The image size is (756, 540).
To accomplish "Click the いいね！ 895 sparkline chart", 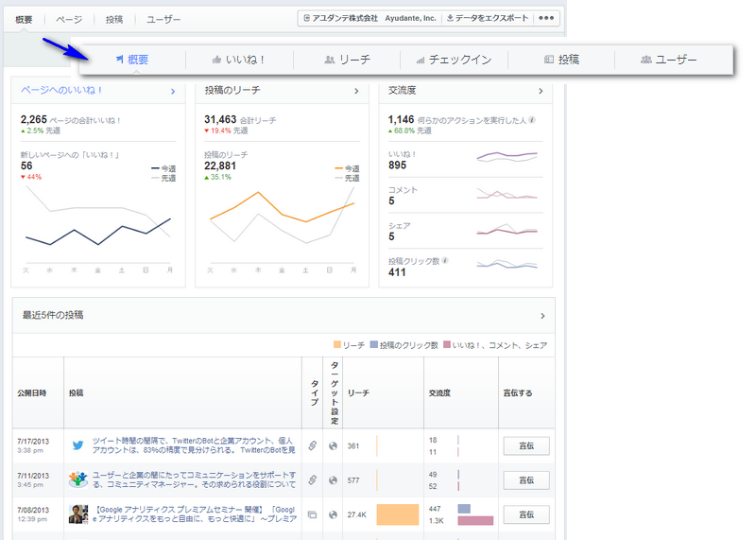I will (507, 157).
